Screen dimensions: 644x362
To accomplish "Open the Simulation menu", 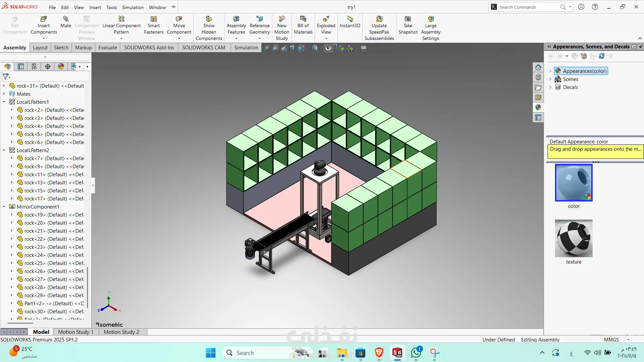I will [133, 7].
